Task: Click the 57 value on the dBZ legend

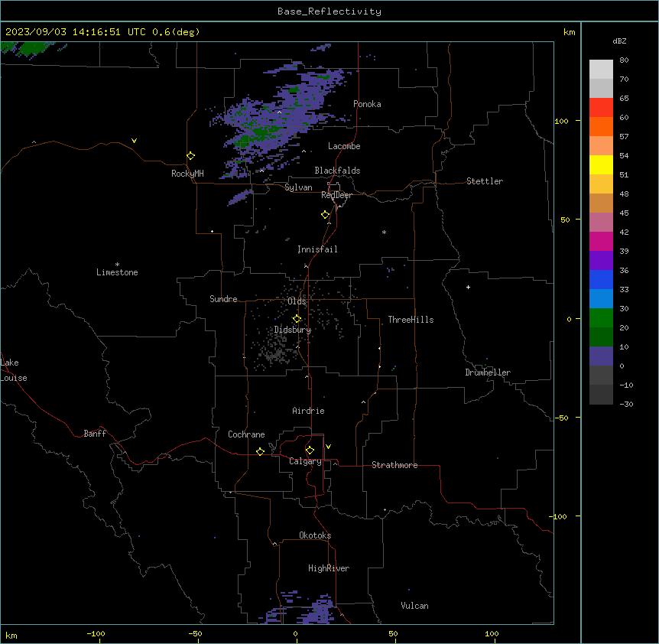Action: pos(624,137)
